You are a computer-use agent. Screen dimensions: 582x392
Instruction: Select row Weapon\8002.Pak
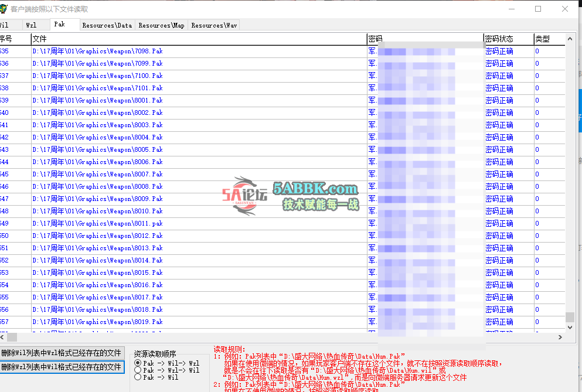click(282, 113)
